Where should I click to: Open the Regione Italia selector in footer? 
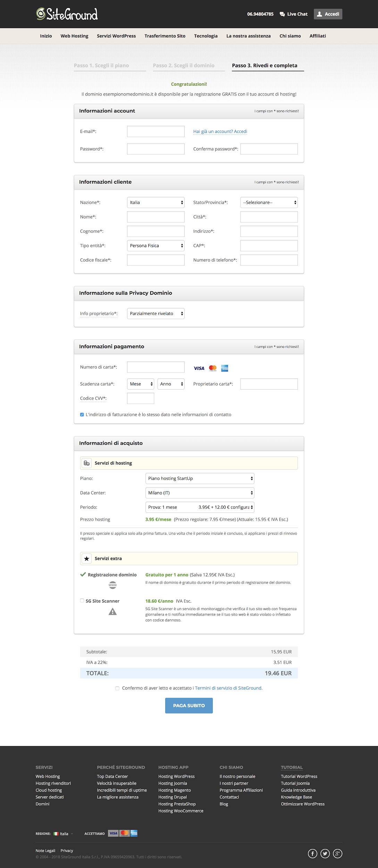tap(64, 834)
